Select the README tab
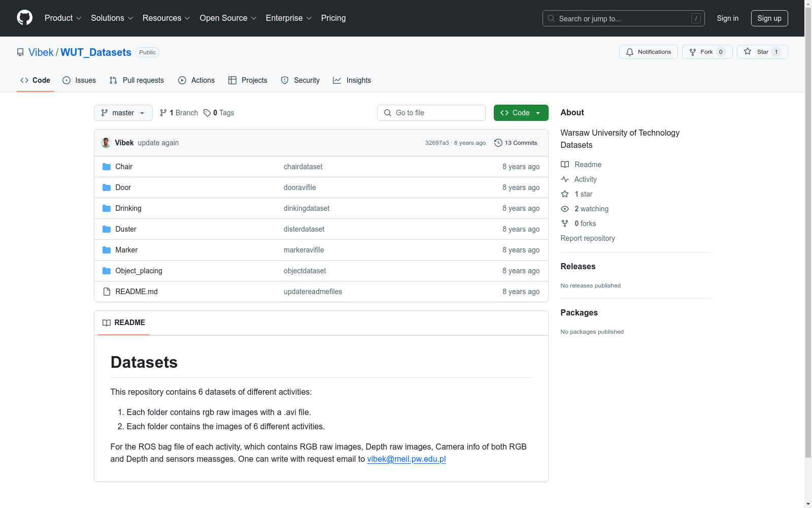This screenshot has width=812, height=508. click(124, 323)
